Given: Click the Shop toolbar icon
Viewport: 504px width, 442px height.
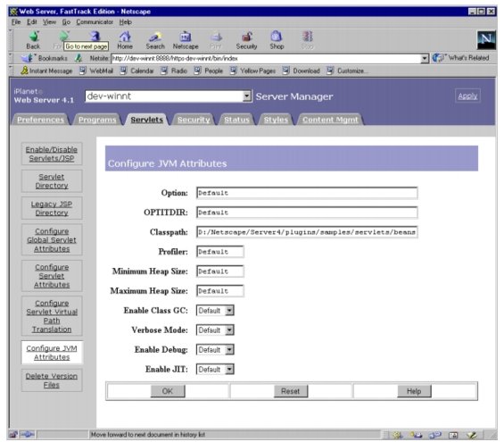Looking at the screenshot, I should (277, 40).
